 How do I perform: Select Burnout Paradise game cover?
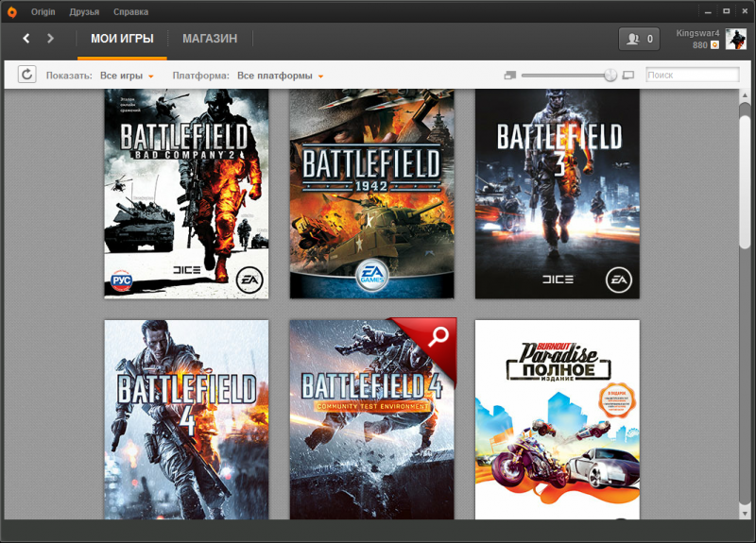[x=557, y=420]
